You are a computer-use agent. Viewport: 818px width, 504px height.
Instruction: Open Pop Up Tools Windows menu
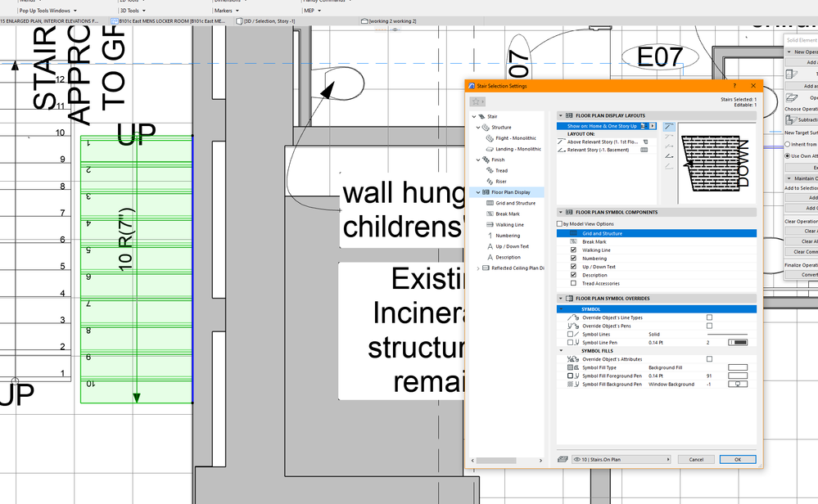(x=48, y=11)
